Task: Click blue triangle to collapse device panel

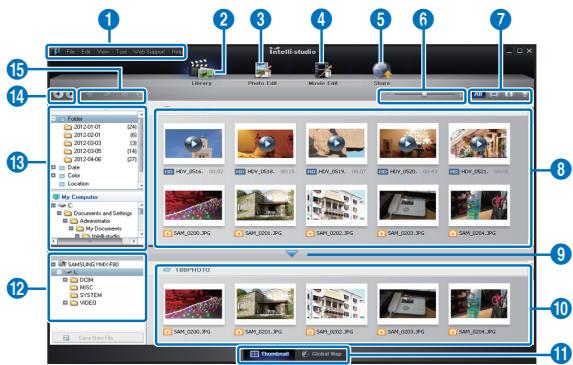Action: (x=292, y=253)
